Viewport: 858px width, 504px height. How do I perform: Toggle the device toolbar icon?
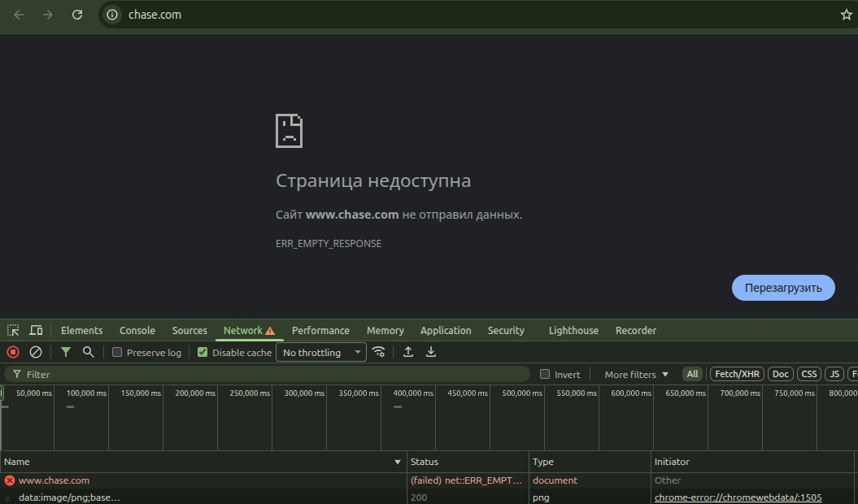pyautogui.click(x=36, y=330)
